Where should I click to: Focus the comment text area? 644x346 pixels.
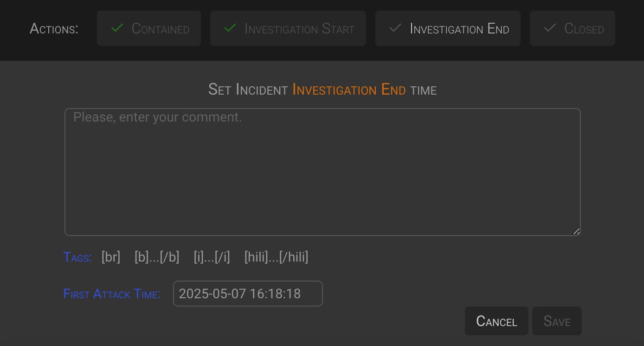click(322, 172)
